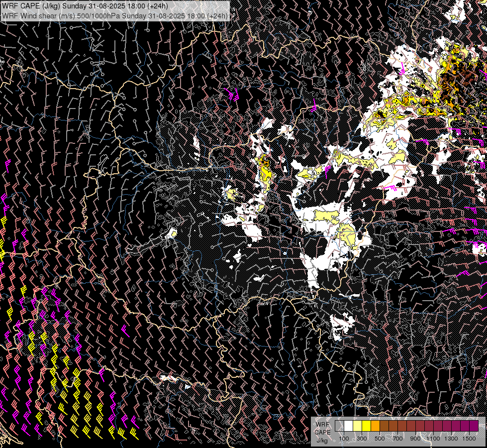Click the legend value 1100
The width and height of the screenshot is (487, 448).
pyautogui.click(x=433, y=439)
